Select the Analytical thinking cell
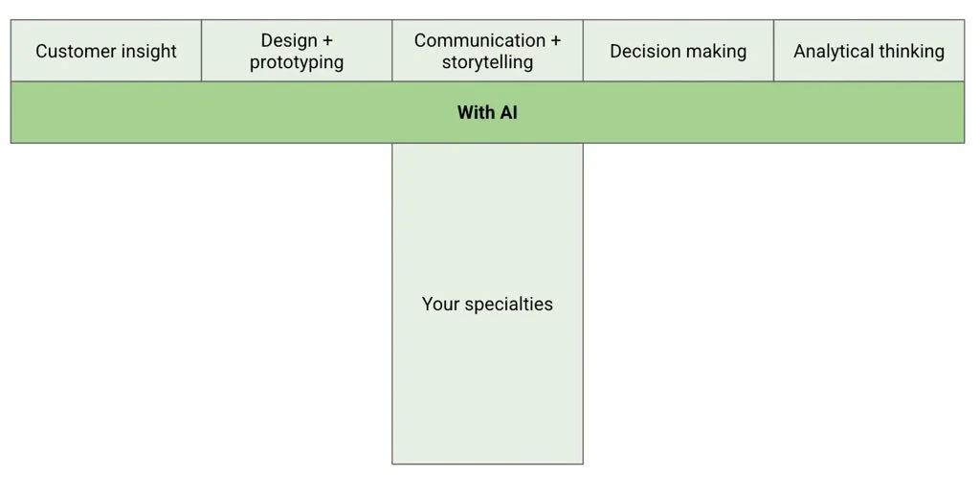The image size is (980, 477). tap(869, 51)
